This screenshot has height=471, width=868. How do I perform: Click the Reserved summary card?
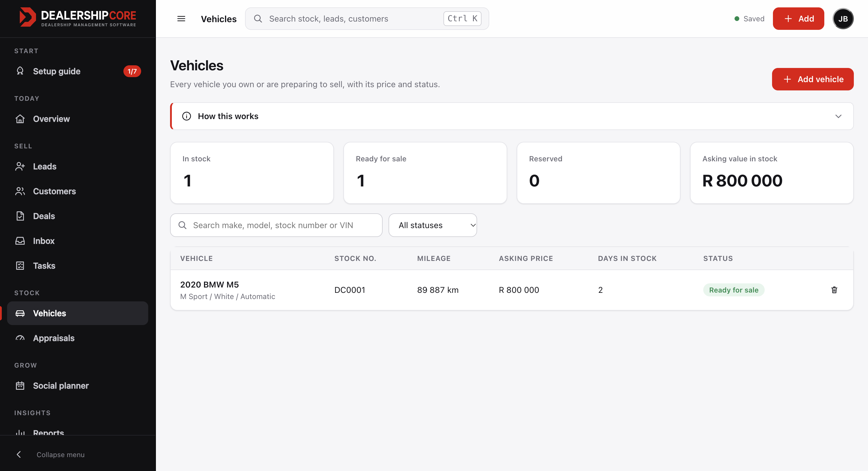click(x=598, y=173)
